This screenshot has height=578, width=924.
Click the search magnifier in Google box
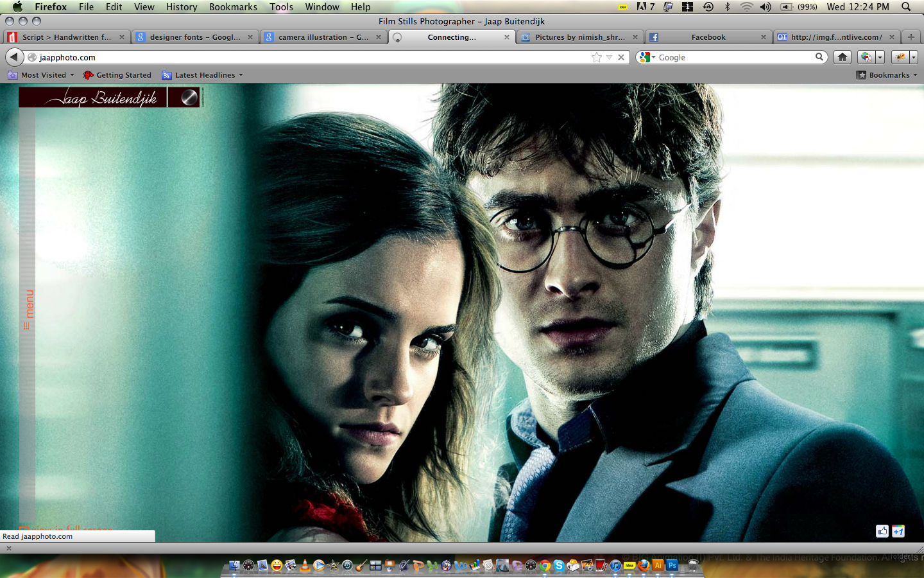click(819, 57)
